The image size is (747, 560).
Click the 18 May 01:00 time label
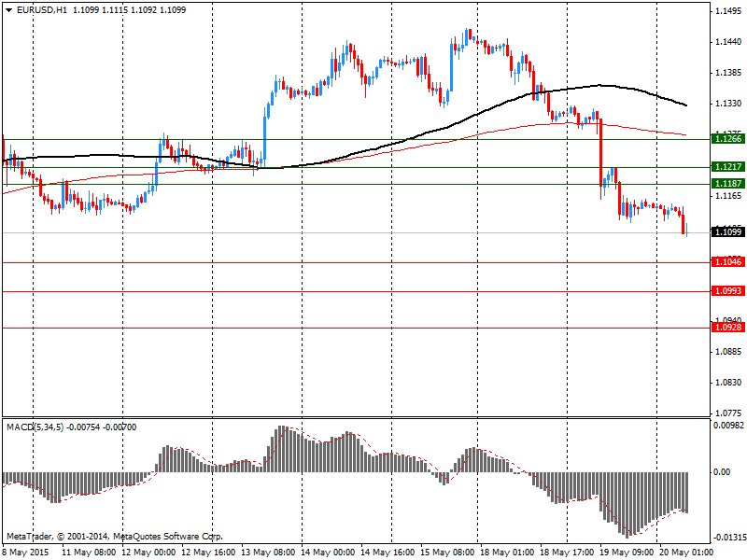click(507, 553)
